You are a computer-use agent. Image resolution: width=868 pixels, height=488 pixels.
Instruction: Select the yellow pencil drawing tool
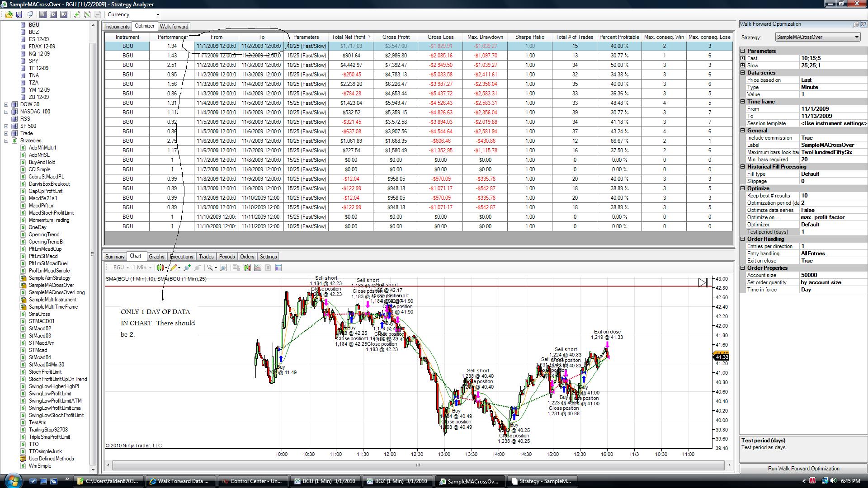(x=174, y=267)
